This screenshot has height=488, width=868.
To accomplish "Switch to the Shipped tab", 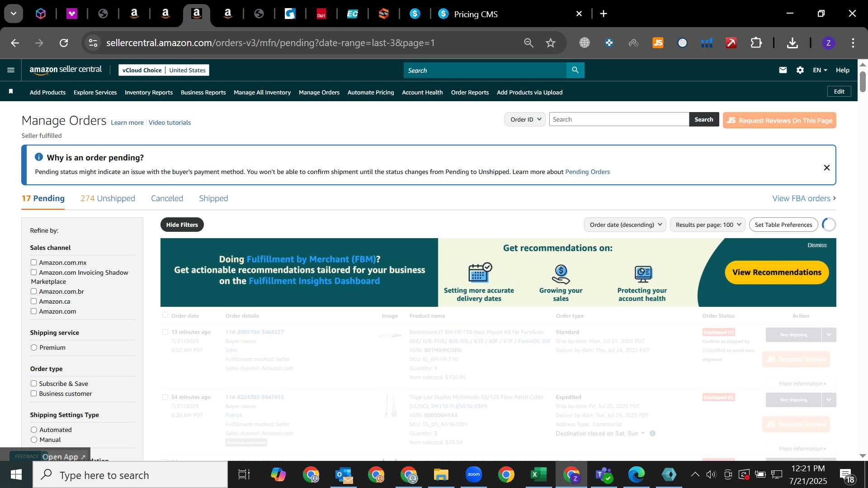I will click(x=213, y=198).
